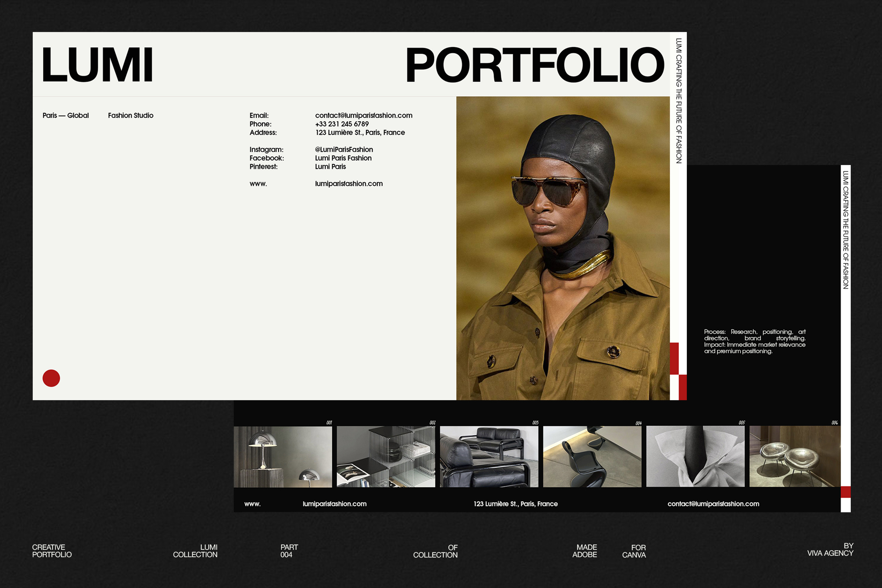Click the phone number +33 231 245 6789
The image size is (882, 588).
341,124
